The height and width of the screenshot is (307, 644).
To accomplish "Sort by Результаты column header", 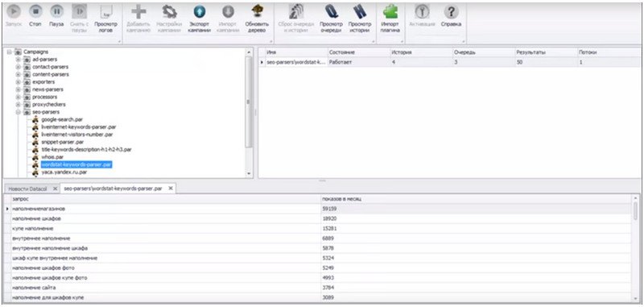I will (x=546, y=52).
